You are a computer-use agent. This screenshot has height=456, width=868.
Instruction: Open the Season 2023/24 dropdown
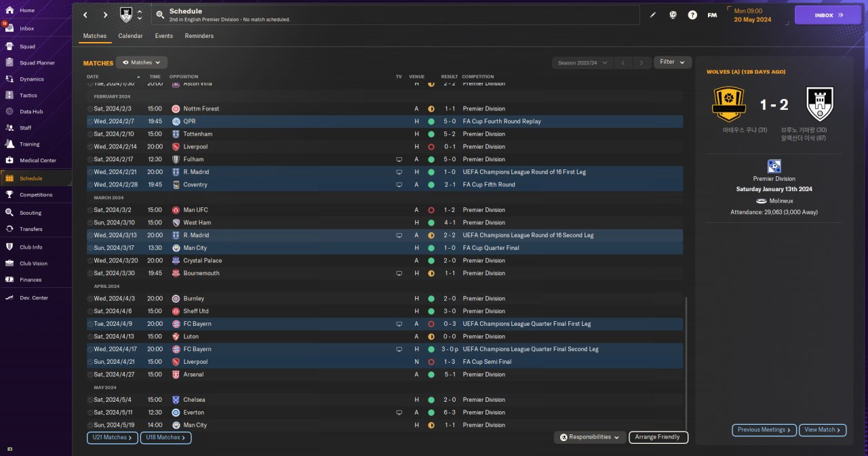pos(583,62)
